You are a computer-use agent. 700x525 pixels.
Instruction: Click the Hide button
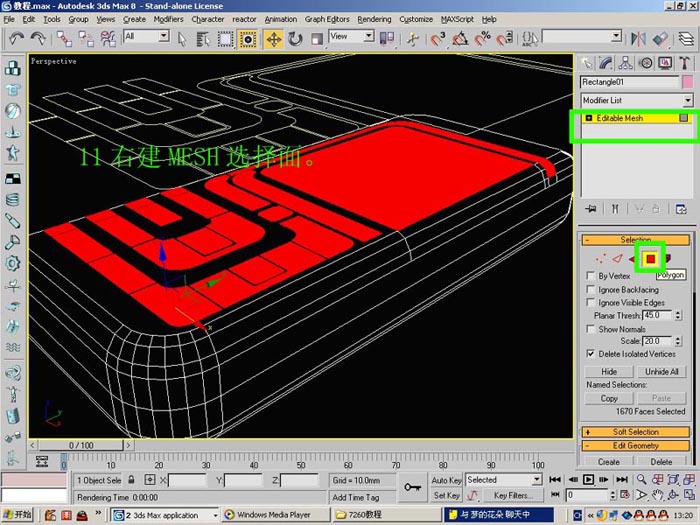[x=609, y=371]
